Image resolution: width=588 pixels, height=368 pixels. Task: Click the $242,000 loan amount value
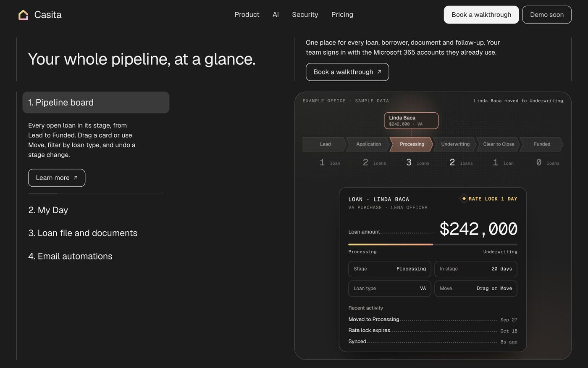(x=478, y=229)
